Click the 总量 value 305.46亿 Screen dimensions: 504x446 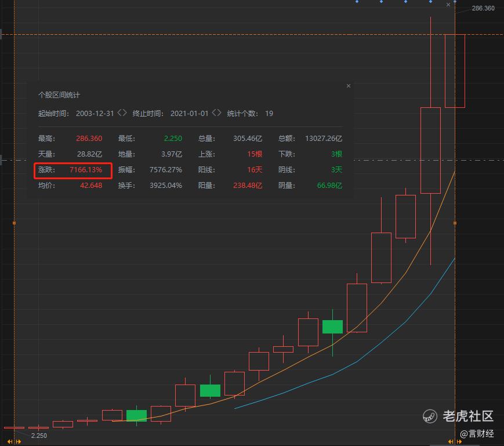[248, 139]
